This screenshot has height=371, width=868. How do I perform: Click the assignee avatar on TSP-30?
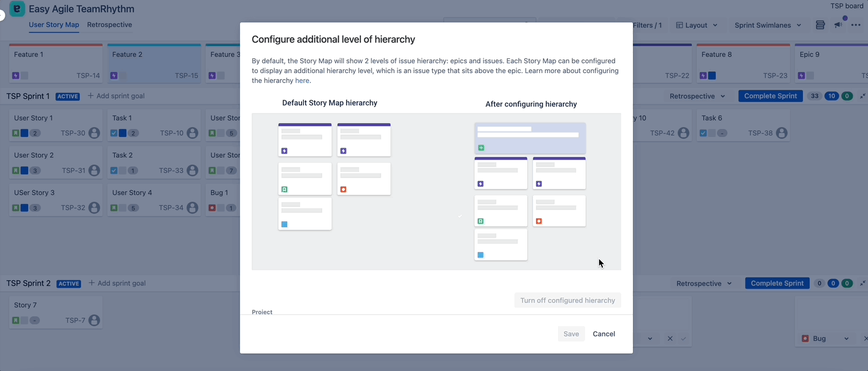(x=94, y=133)
